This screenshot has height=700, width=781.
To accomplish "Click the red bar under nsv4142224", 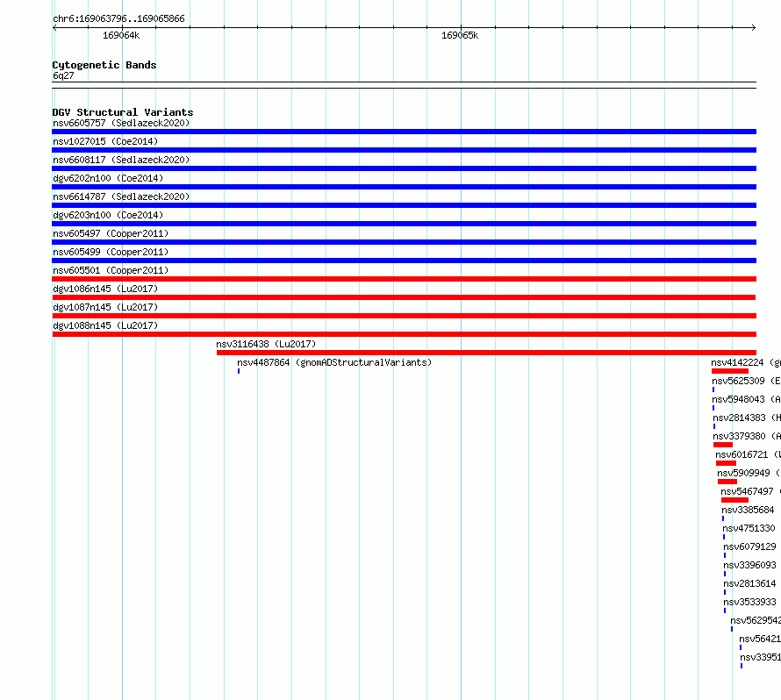I will (x=730, y=371).
